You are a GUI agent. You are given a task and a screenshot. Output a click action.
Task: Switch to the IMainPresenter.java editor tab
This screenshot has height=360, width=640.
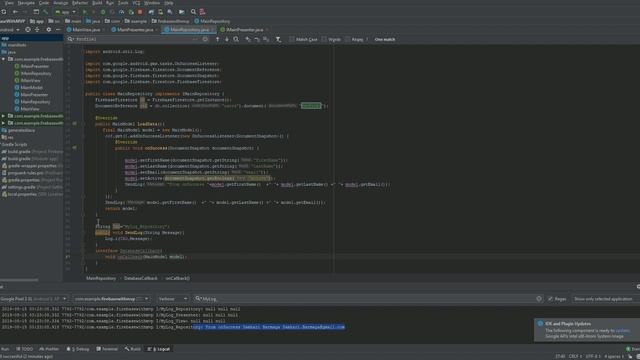244,29
